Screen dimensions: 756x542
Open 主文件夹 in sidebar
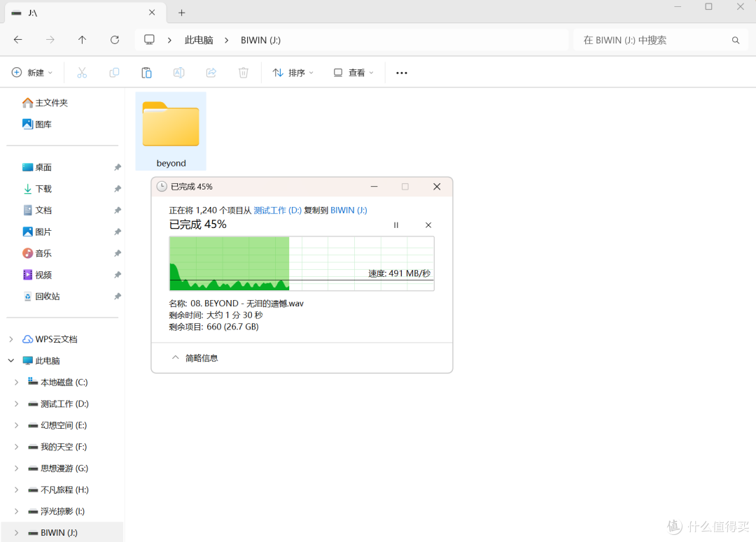45,103
